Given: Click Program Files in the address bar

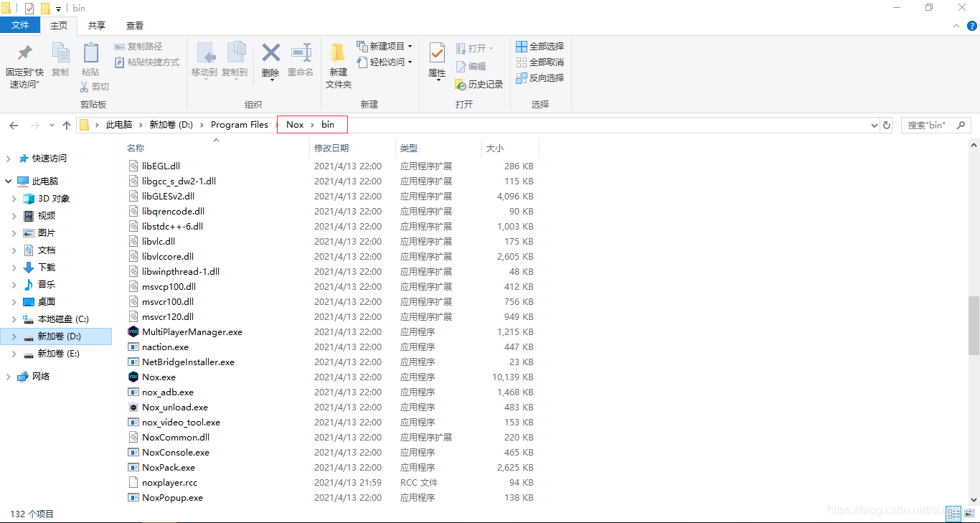Looking at the screenshot, I should [x=240, y=125].
